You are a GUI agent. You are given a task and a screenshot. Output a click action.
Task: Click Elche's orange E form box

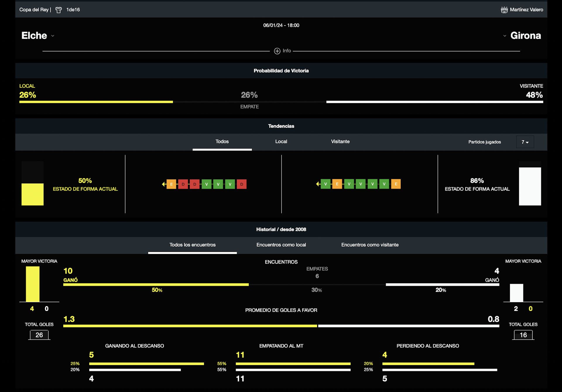172,184
